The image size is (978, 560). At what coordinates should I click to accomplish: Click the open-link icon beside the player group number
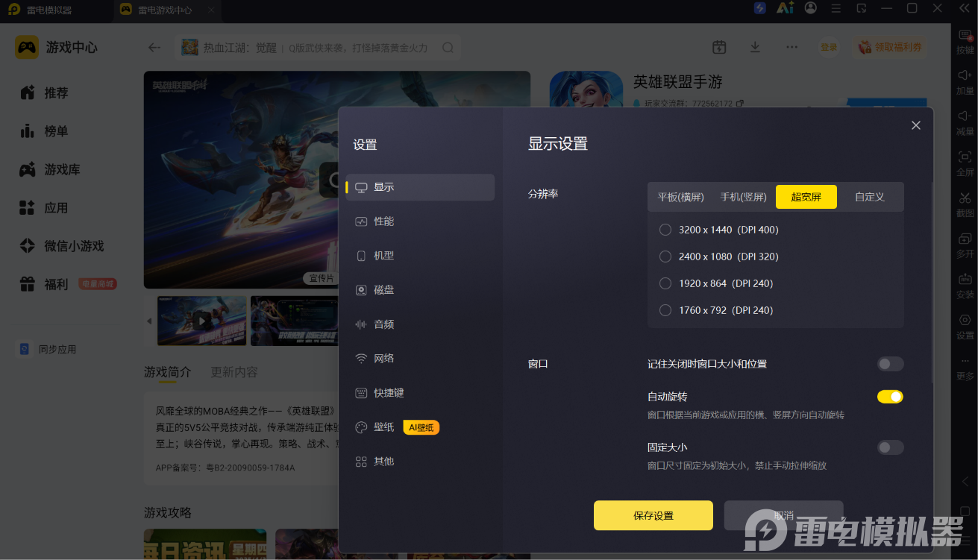point(740,103)
